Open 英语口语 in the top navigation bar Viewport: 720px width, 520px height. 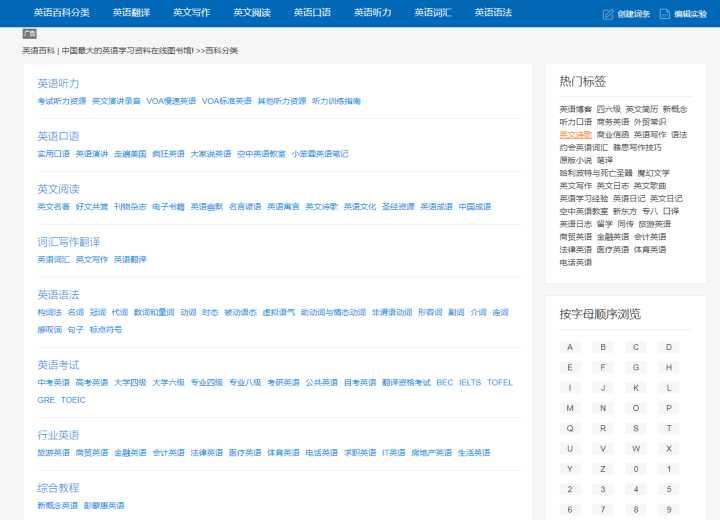pyautogui.click(x=312, y=12)
